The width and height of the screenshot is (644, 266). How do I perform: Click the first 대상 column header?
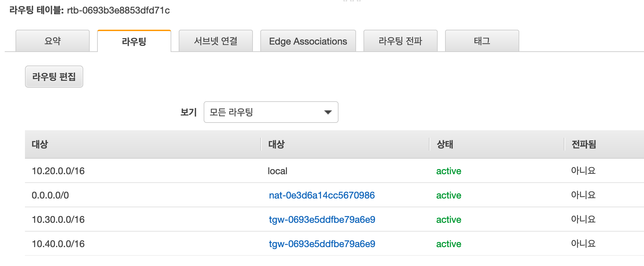[x=40, y=144]
